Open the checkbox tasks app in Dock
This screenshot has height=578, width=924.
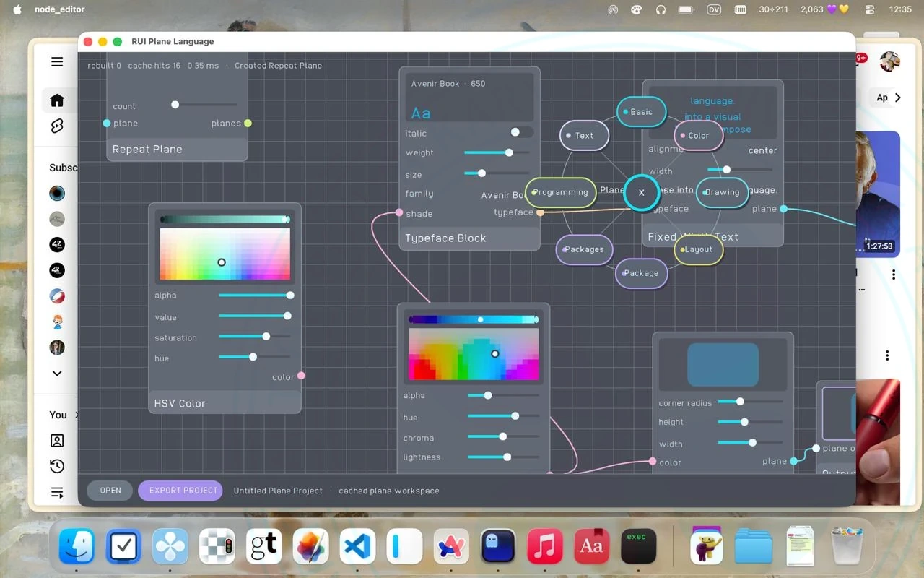pos(123,545)
